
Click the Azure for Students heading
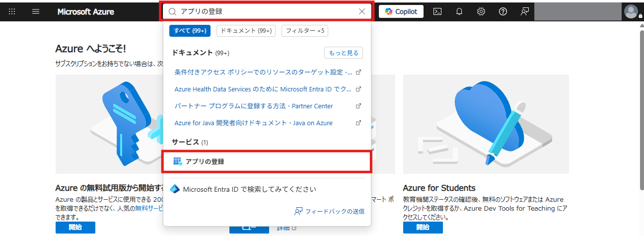point(439,188)
